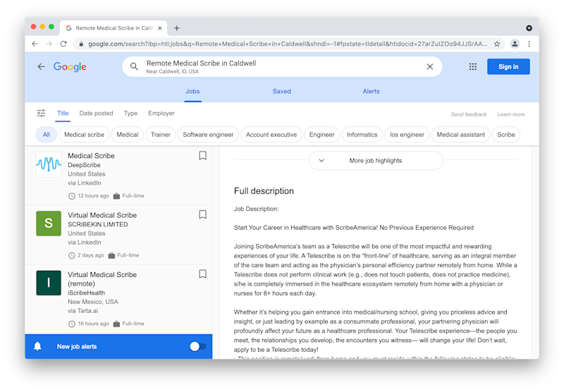Open Chrome's three-dot menu
564x392 pixels.
pyautogui.click(x=529, y=44)
